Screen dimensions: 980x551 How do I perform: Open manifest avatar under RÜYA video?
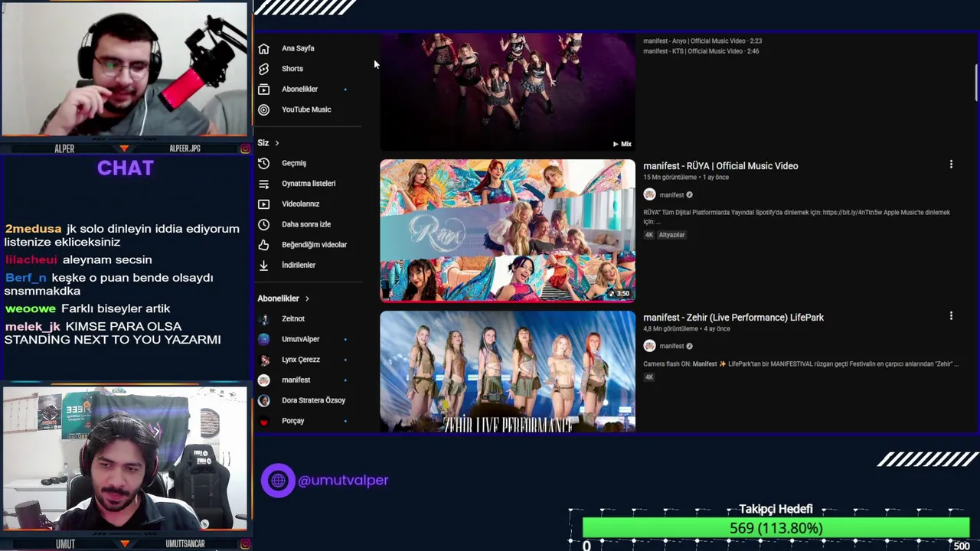[x=649, y=195]
